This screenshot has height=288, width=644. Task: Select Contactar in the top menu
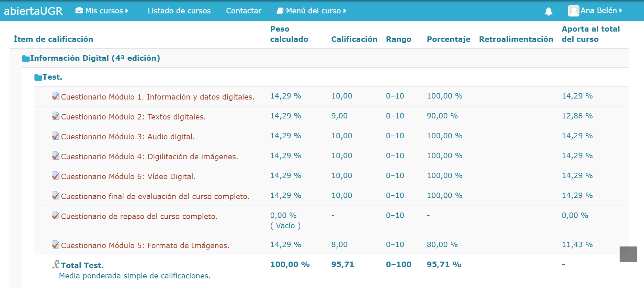tap(244, 11)
